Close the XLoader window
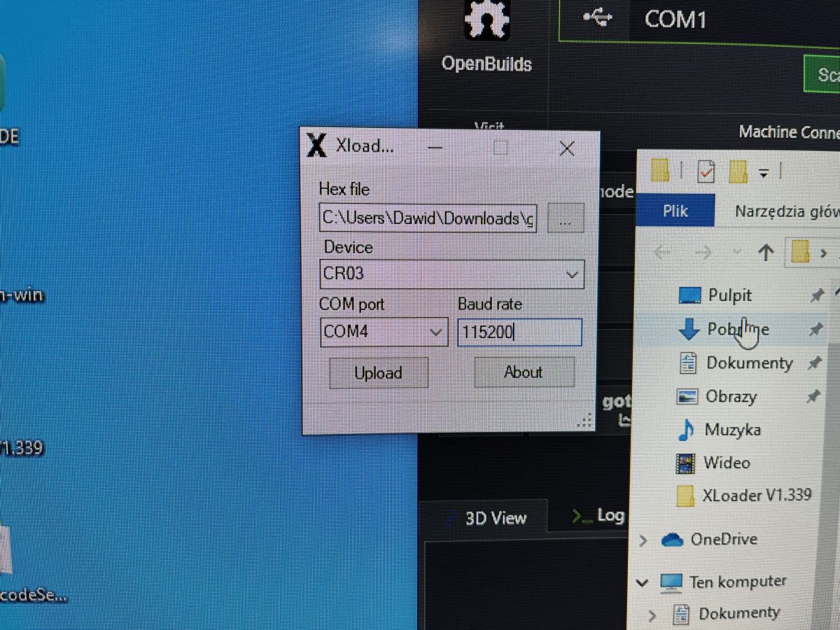This screenshot has width=840, height=630. tap(568, 148)
